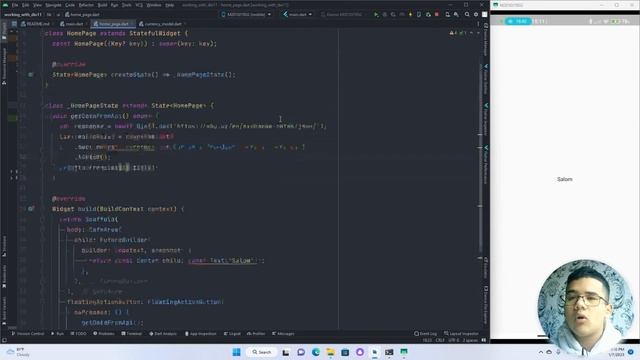Click the UTF-8 encoding status entry

(x=454, y=340)
